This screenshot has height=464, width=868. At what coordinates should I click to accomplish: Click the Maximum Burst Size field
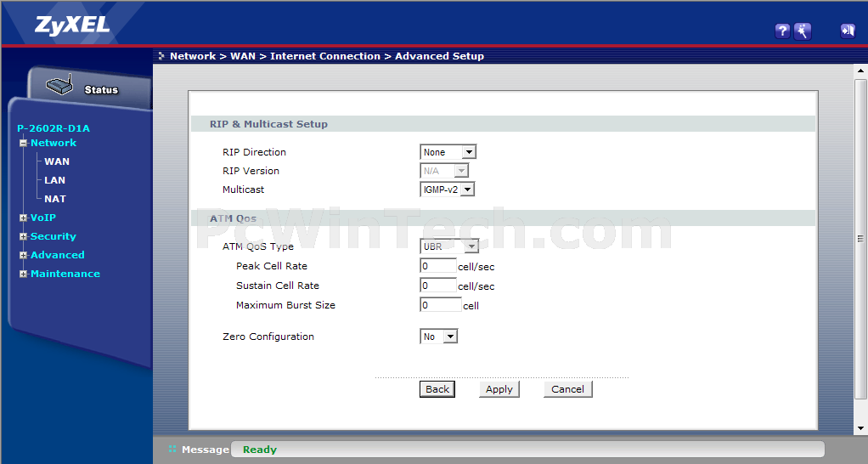pos(441,304)
